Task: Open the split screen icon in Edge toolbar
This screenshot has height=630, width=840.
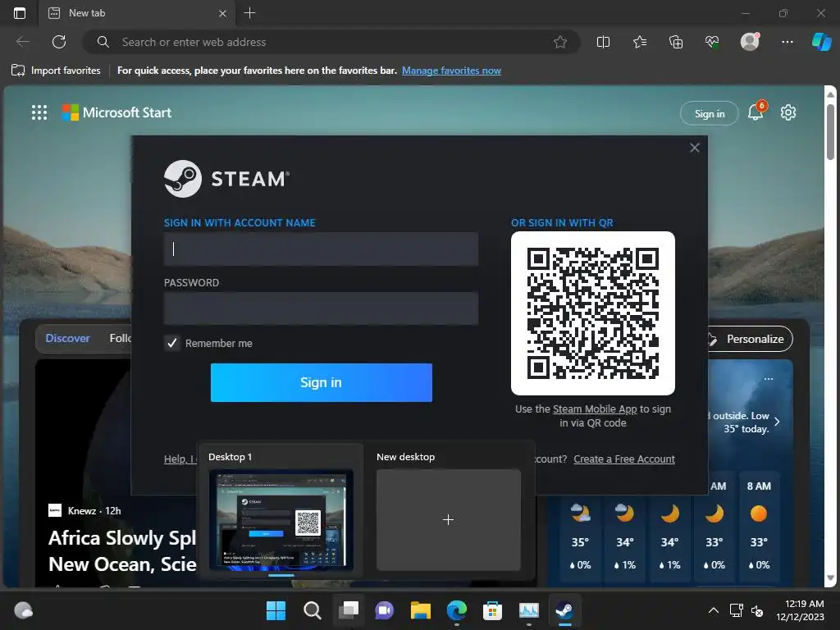Action: pos(603,42)
